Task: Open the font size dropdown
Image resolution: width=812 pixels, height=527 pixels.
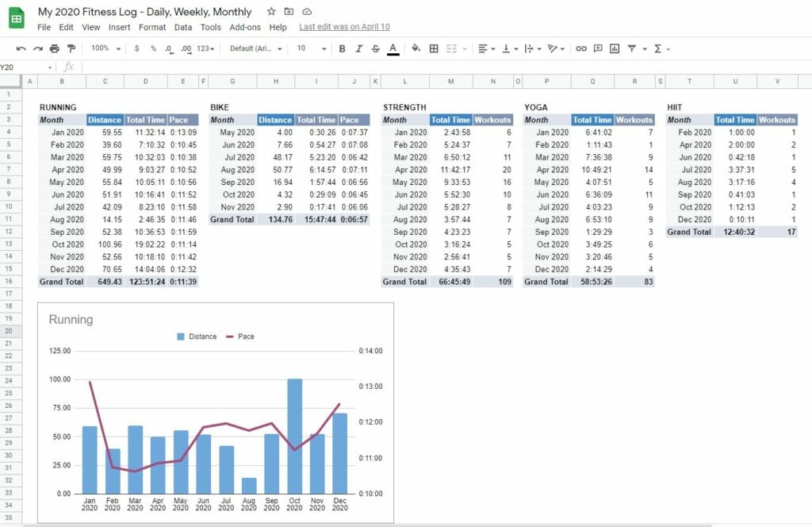Action: (311, 48)
